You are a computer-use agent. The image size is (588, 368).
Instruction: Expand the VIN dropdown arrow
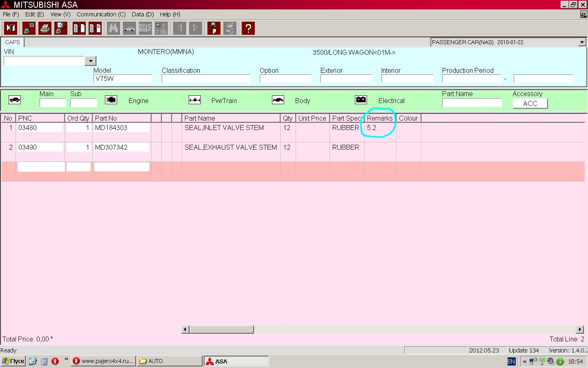point(91,61)
